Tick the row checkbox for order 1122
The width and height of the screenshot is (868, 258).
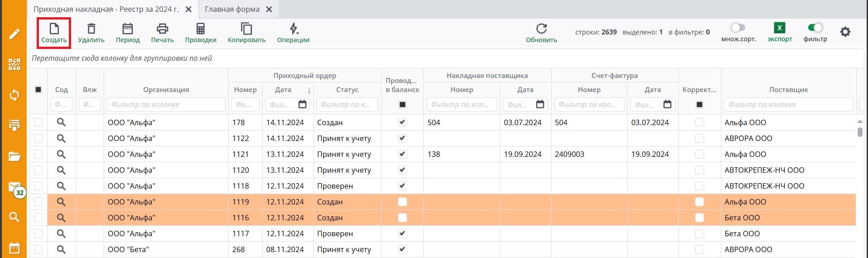click(x=38, y=138)
